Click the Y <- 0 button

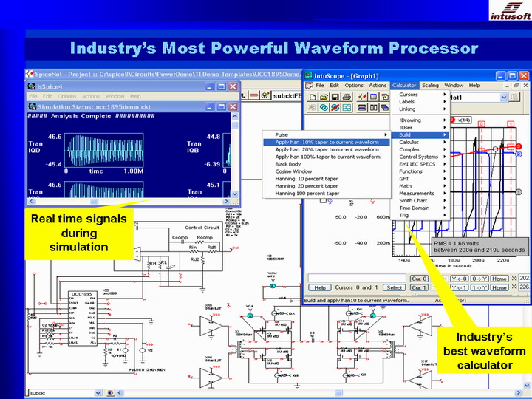tap(460, 279)
